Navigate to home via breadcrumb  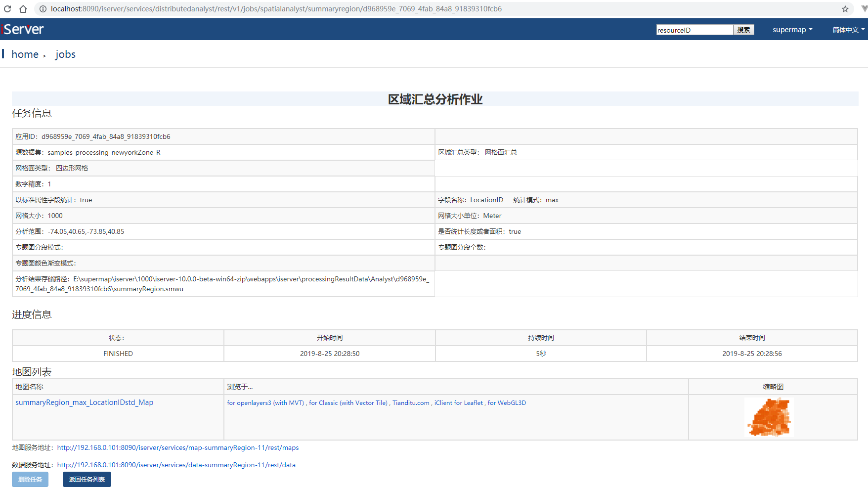(x=25, y=54)
